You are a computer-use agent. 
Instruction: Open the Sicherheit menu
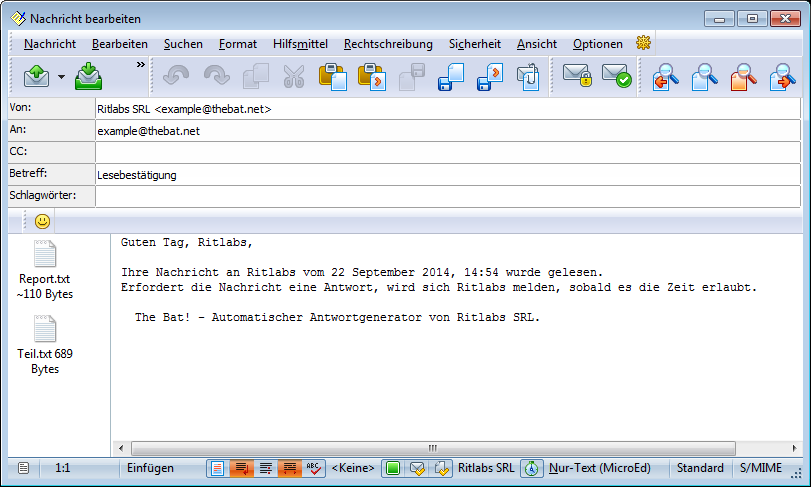point(474,44)
